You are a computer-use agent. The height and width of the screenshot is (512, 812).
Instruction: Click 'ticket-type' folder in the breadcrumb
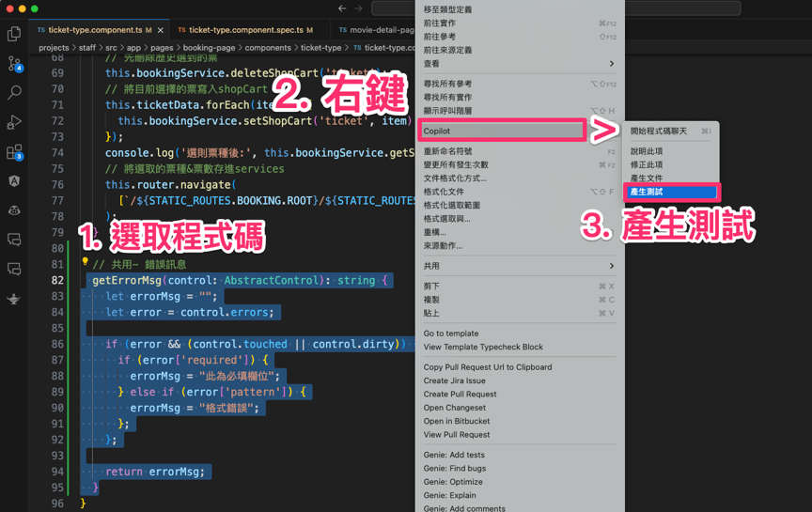[x=321, y=48]
